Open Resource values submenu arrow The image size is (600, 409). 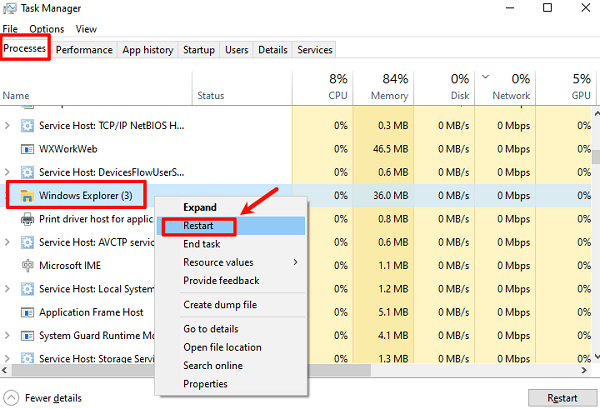click(x=295, y=262)
